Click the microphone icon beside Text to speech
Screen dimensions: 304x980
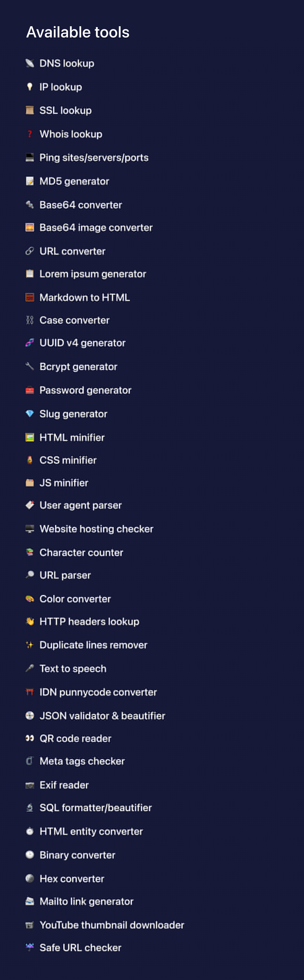point(30,668)
